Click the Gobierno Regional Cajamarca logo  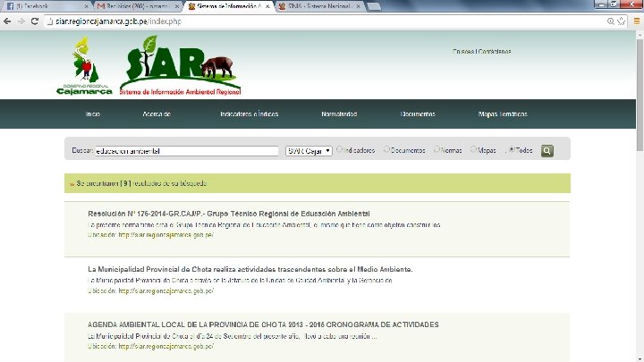tap(85, 65)
